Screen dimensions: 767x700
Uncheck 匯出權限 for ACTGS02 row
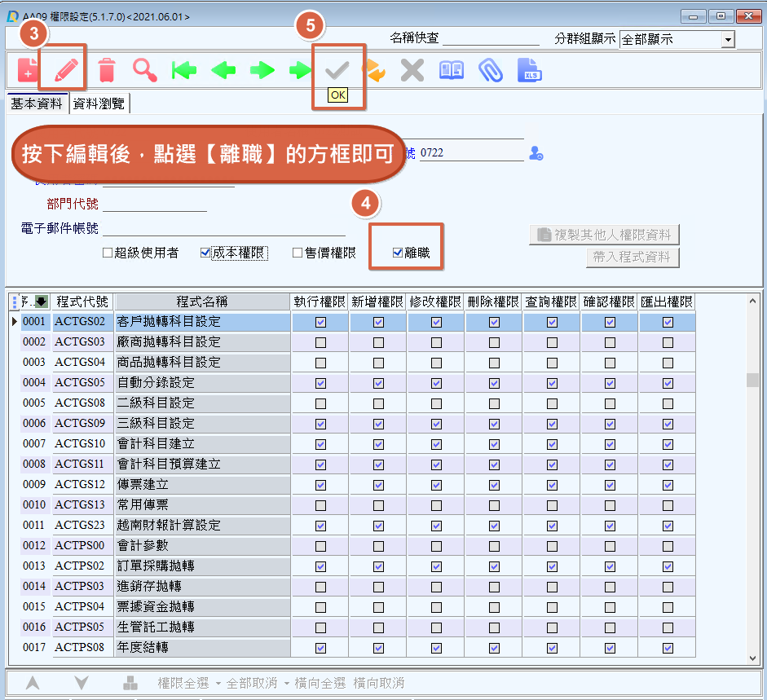(x=668, y=322)
